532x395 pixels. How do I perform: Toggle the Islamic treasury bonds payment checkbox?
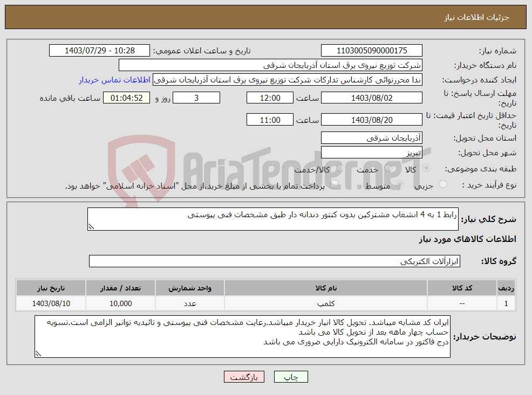click(x=334, y=184)
